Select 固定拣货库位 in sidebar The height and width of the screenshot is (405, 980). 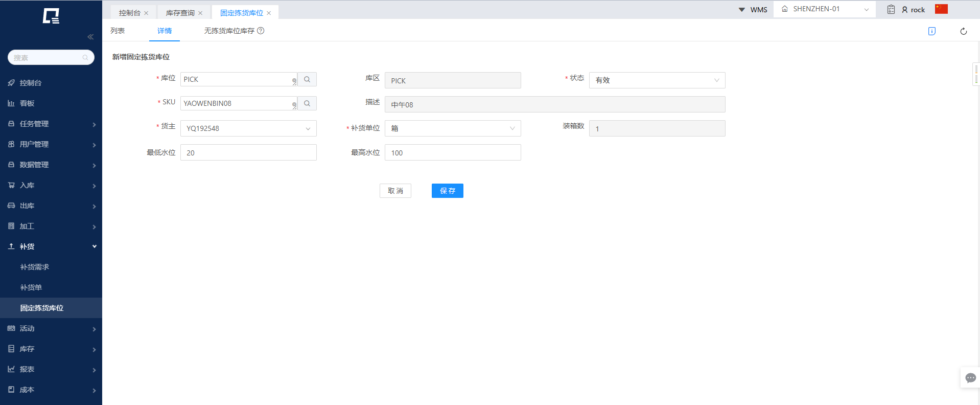(51, 308)
